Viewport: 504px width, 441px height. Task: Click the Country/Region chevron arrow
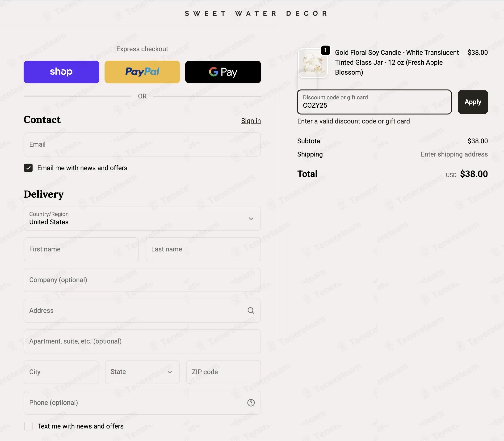tap(251, 219)
